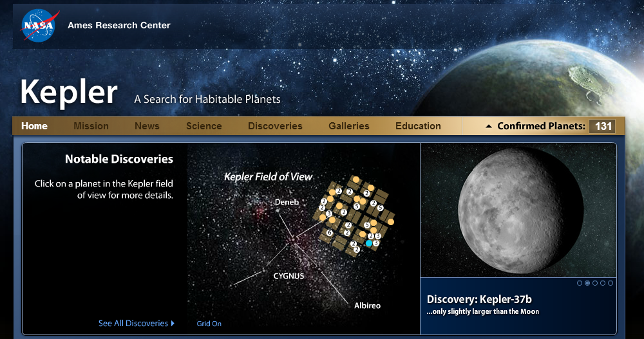The width and height of the screenshot is (644, 339).
Task: Toggle the Grid On option
Action: pos(209,324)
